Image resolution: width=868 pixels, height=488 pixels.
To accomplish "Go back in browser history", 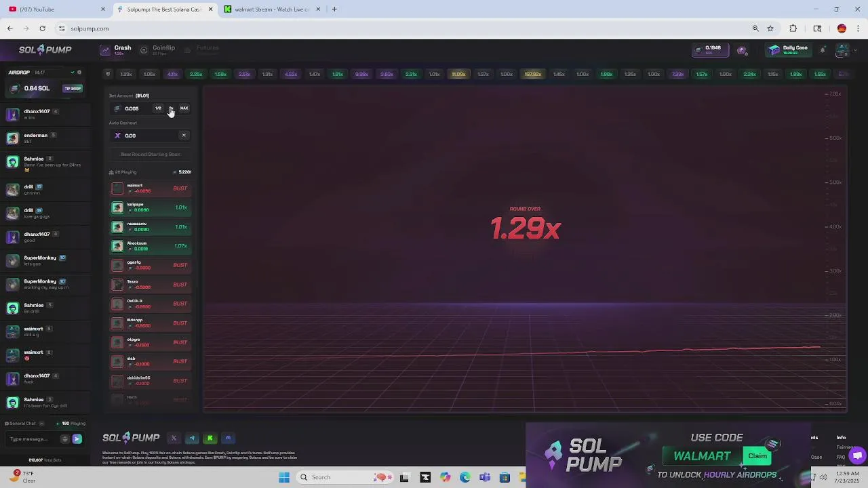I will point(10,28).
